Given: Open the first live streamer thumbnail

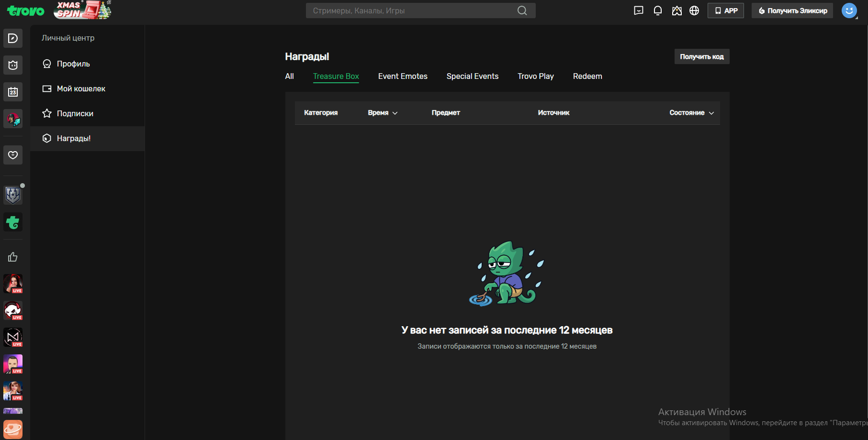Looking at the screenshot, I should (x=13, y=284).
